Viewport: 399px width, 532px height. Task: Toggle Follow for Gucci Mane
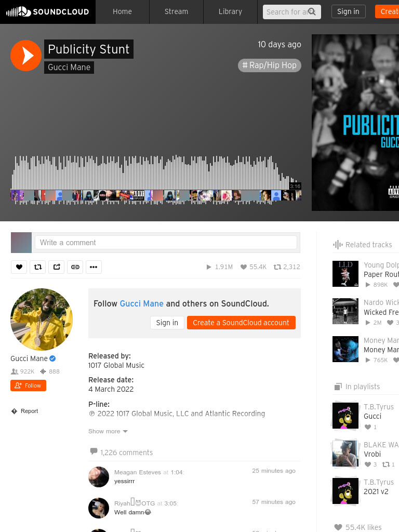(x=28, y=385)
